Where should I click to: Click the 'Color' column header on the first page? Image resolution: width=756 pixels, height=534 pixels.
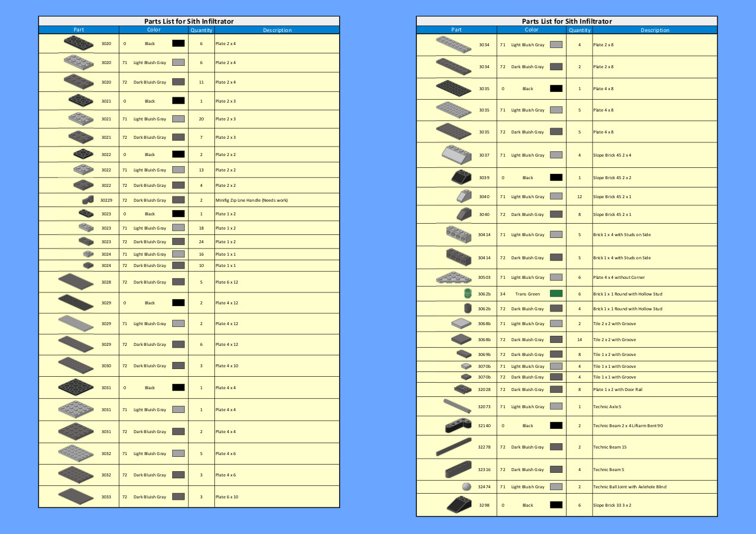[x=154, y=30]
